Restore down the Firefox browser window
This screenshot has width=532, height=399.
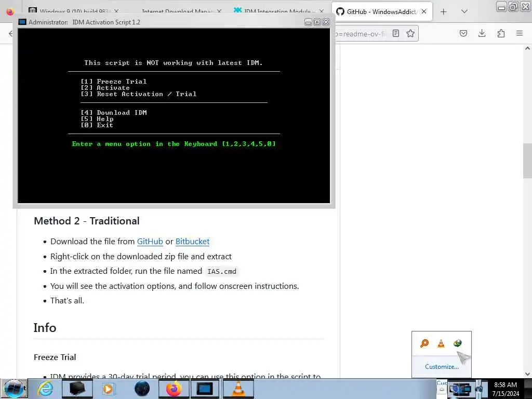coord(513,6)
